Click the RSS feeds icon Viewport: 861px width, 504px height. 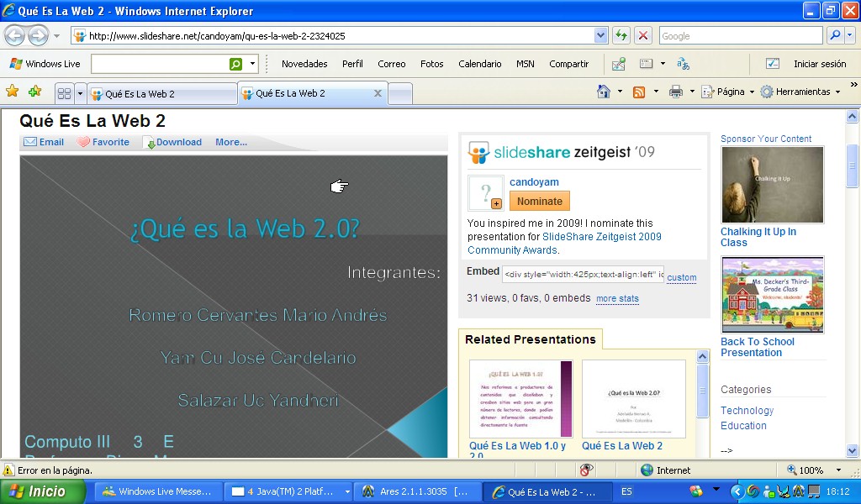click(x=639, y=92)
